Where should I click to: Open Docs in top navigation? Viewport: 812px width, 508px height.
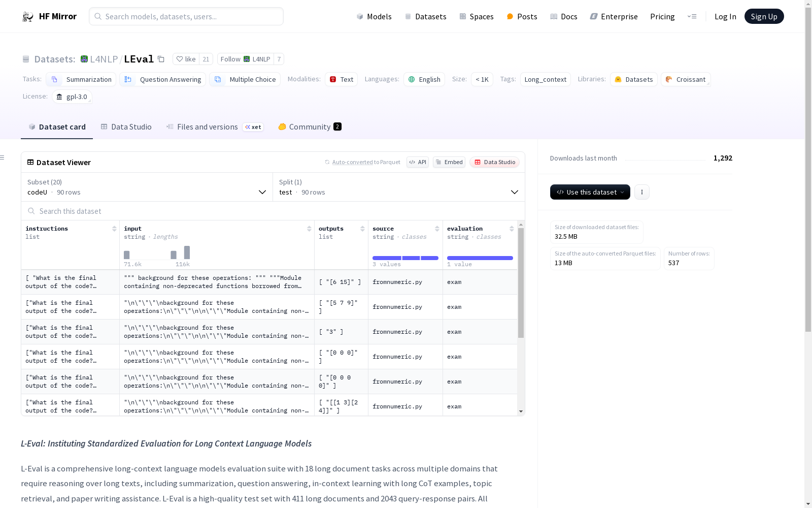pos(564,17)
